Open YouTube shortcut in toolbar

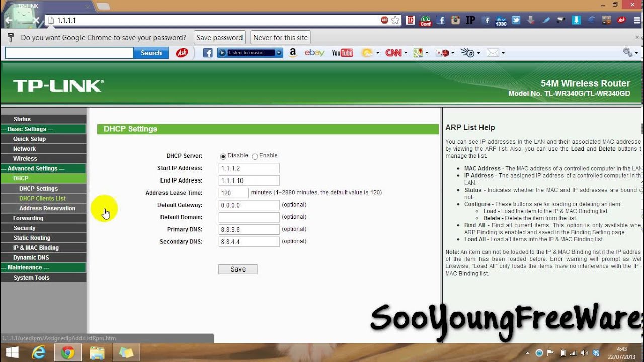pos(342,53)
